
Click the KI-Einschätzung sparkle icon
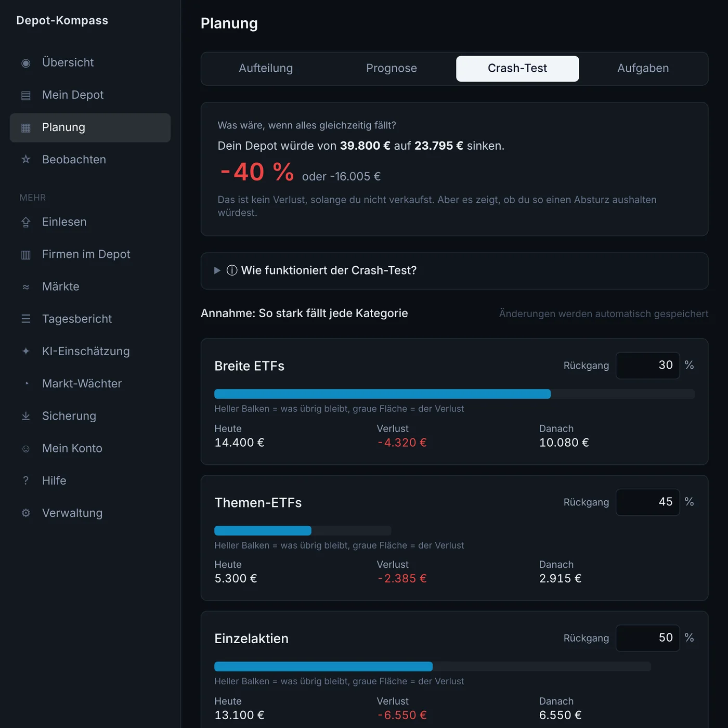coord(25,351)
